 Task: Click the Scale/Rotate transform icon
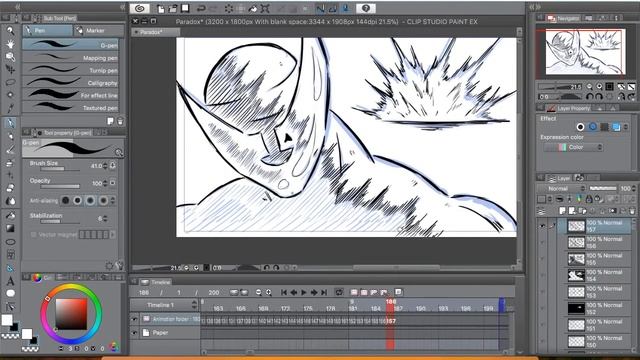265,9
